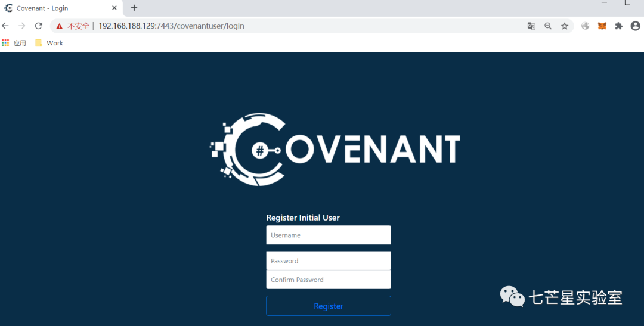Bookmark this page with the star icon

(565, 26)
